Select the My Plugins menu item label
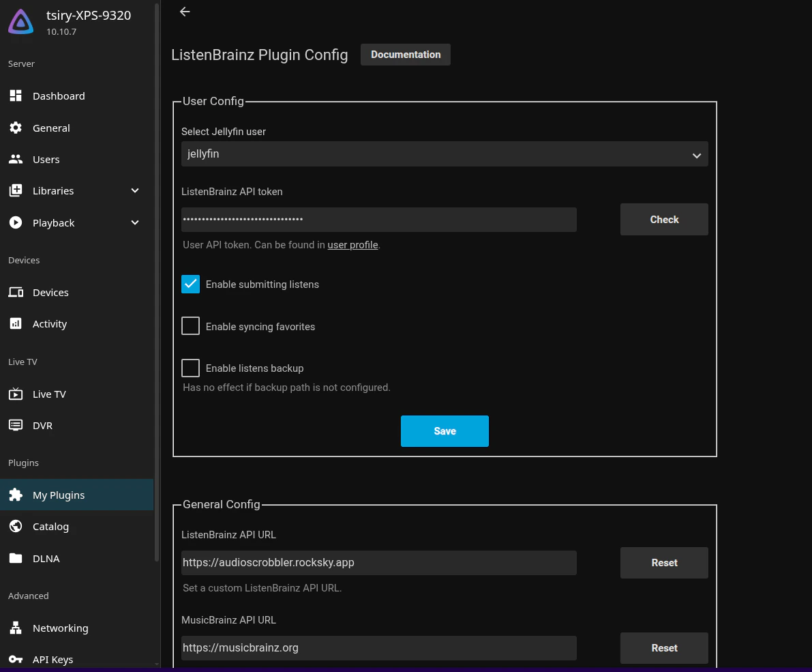812x672 pixels. (59, 495)
